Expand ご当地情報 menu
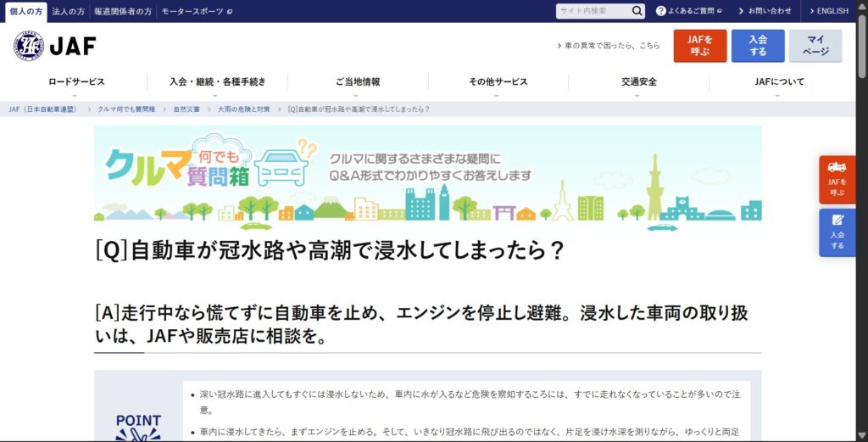This screenshot has height=442, width=868. click(x=358, y=82)
